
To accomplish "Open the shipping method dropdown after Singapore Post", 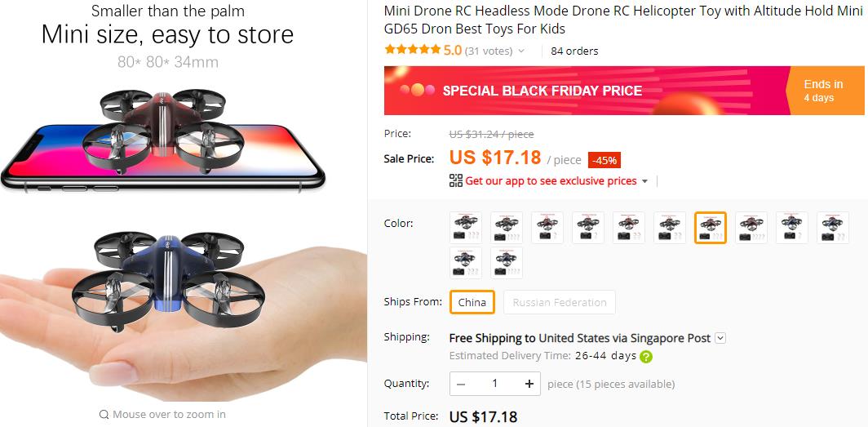I will 720,338.
